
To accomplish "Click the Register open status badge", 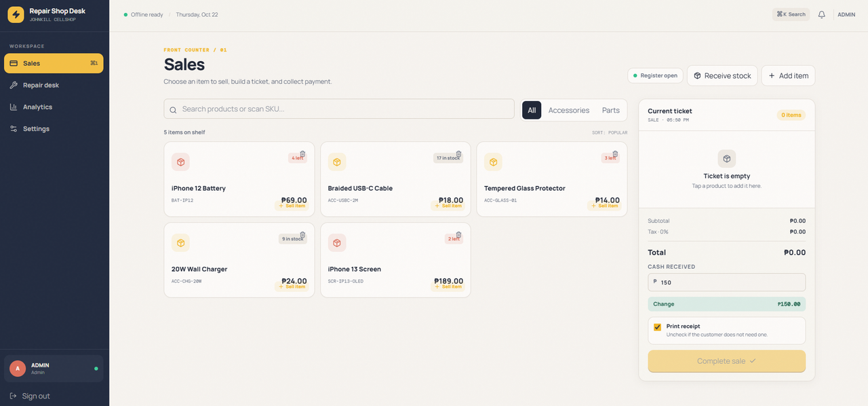I will coord(654,75).
